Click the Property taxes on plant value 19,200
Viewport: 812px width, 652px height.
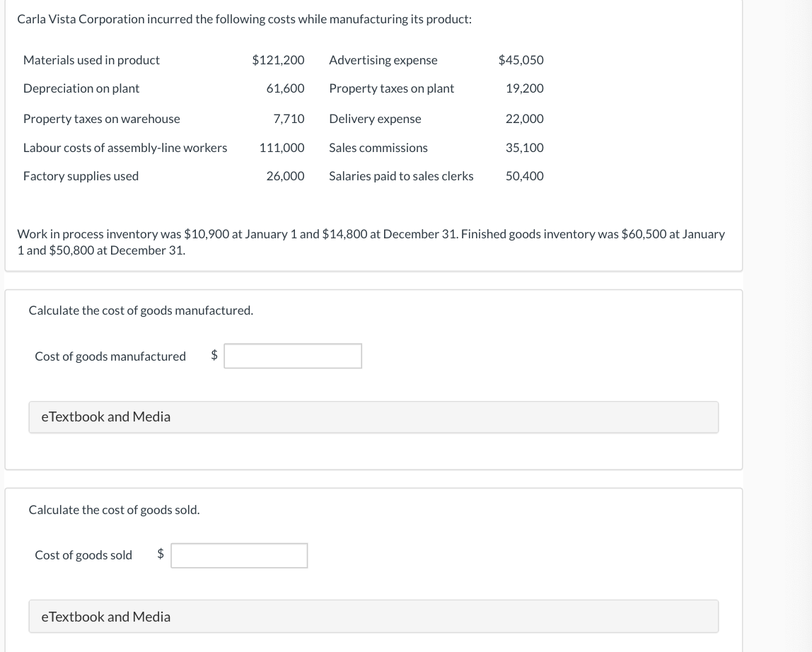[524, 88]
